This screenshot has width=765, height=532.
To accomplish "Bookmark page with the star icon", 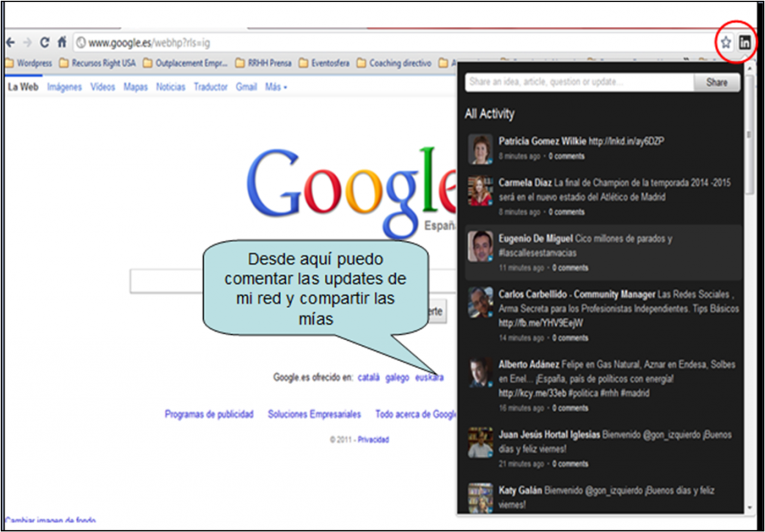I will coord(726,43).
